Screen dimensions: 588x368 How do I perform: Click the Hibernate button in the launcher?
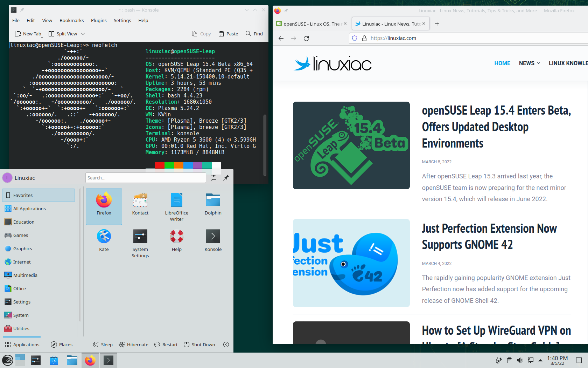[x=133, y=345]
